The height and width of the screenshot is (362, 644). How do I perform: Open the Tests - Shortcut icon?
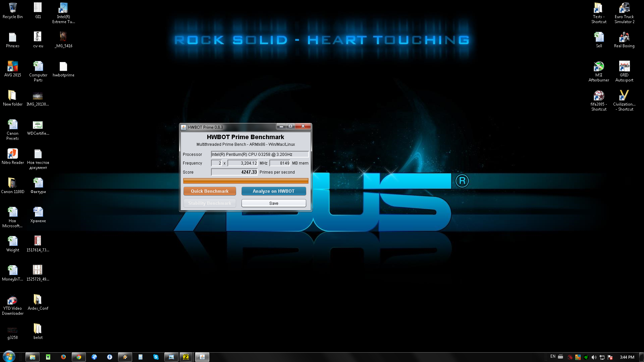[x=599, y=13]
